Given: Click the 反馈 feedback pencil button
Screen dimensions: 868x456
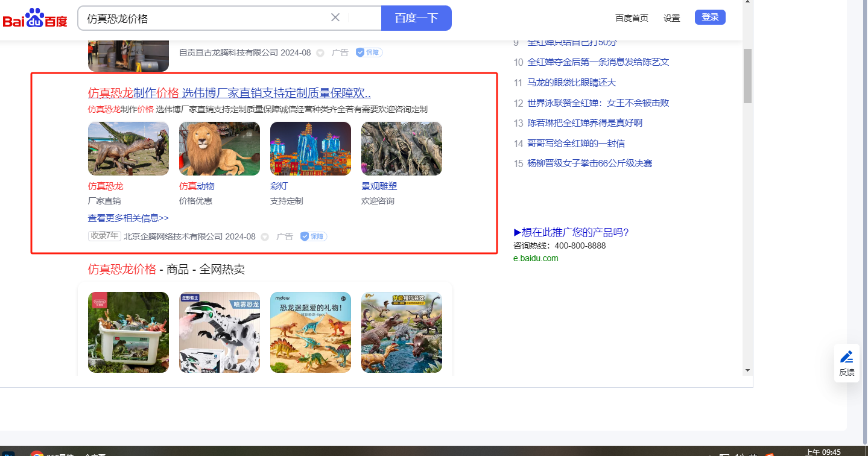Looking at the screenshot, I should 847,363.
